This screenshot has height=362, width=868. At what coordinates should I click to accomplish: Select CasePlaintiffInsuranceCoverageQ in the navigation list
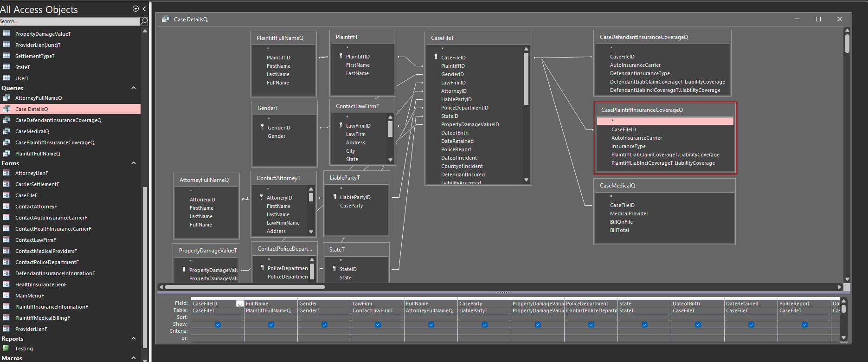coord(55,142)
